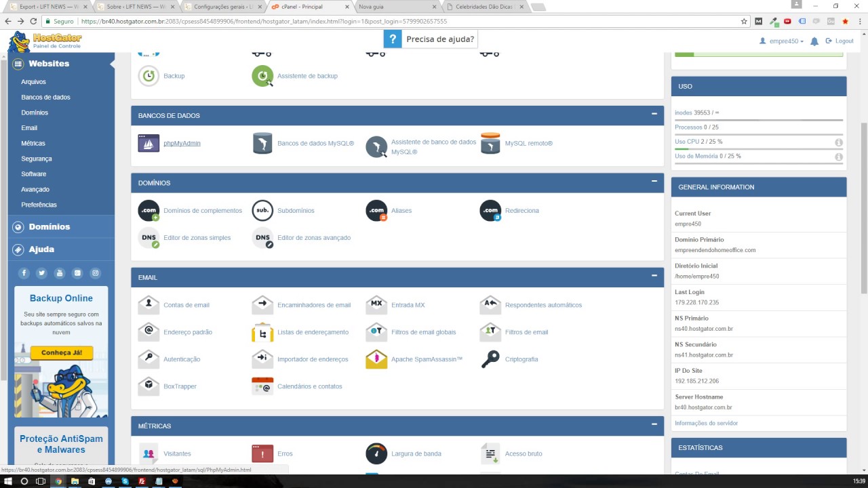
Task: Open MySQL remoto icon
Action: pos(490,144)
